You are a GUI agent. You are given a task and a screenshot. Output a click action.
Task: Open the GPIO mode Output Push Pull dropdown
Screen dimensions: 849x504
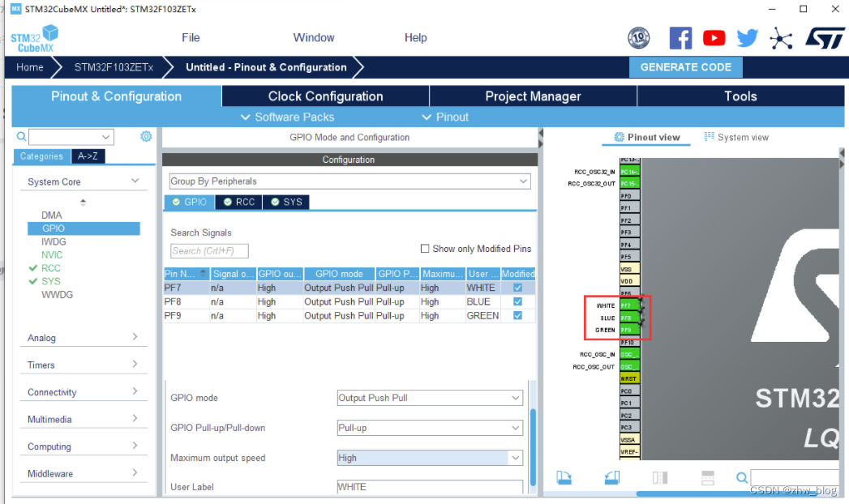(430, 398)
